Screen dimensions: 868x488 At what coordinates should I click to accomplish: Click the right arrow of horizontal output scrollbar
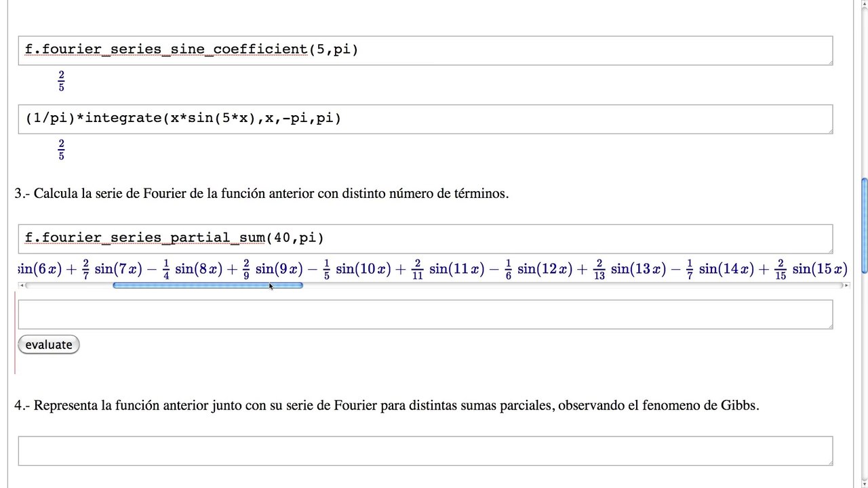(x=845, y=285)
